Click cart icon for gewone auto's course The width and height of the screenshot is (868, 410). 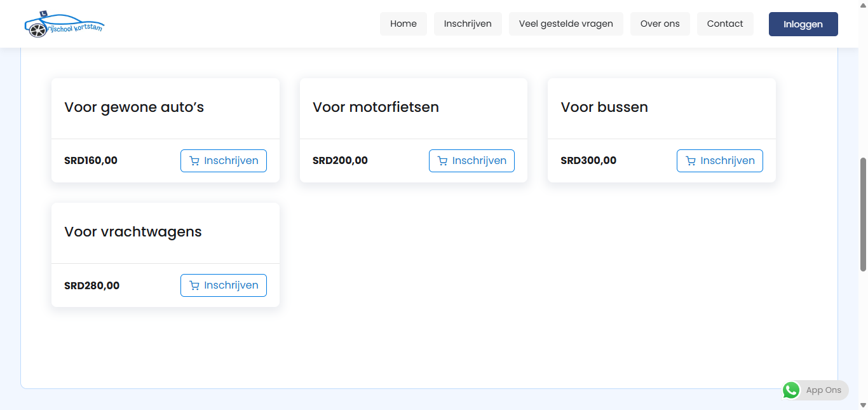tap(194, 161)
